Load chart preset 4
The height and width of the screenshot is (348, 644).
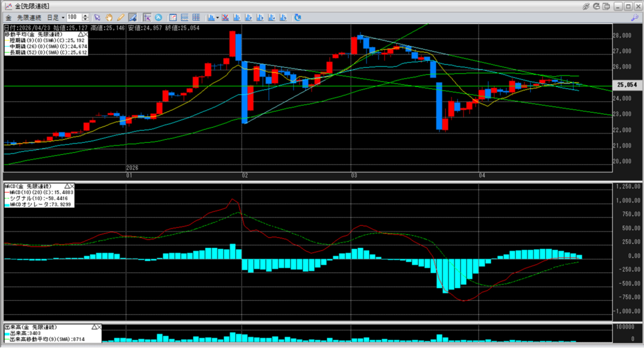coord(272,18)
